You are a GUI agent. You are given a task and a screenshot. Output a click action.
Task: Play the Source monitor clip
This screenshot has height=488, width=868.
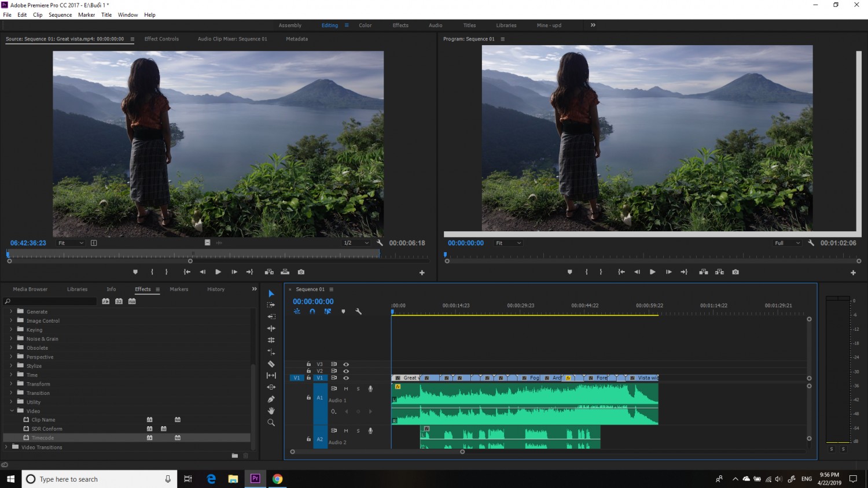218,272
